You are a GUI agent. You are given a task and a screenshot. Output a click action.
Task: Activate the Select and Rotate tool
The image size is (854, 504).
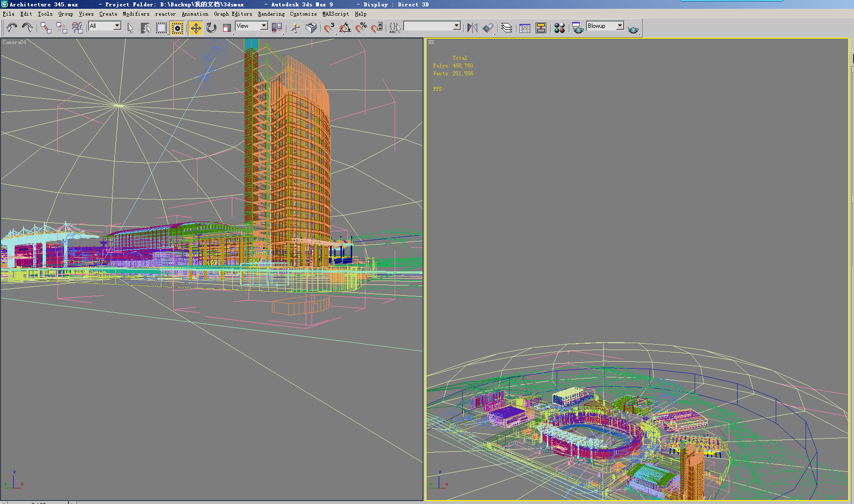[x=211, y=28]
